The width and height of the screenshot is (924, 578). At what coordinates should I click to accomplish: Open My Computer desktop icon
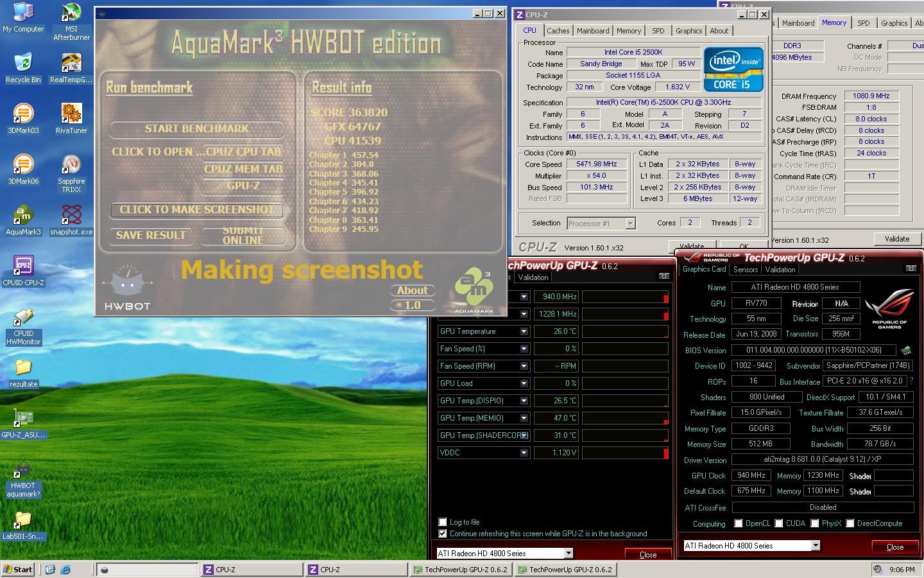click(23, 17)
